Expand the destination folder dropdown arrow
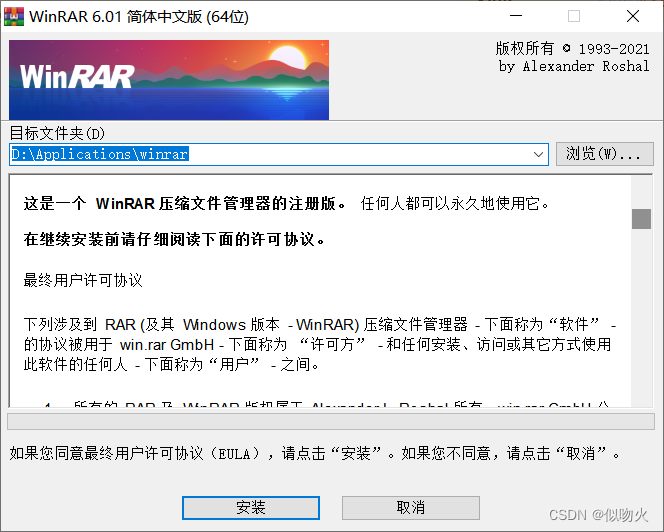Viewport: 664px width, 532px height. 538,154
